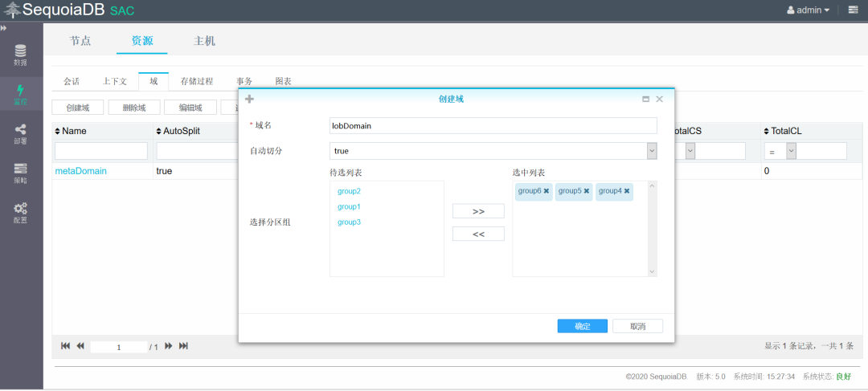
Task: Switch to the 节点 tab
Action: (80, 41)
